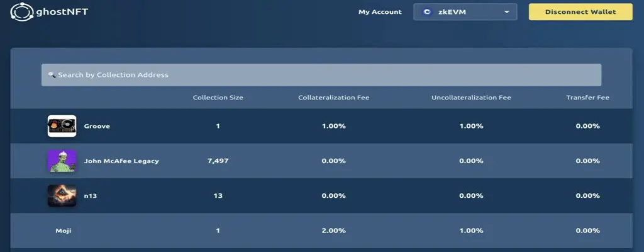The width and height of the screenshot is (644, 252).
Task: Click John McAfee Legacy collateralization fee 0.00%
Action: pos(333,161)
